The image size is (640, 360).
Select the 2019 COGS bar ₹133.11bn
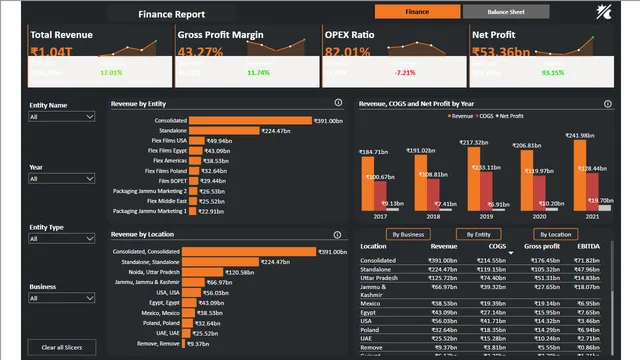click(486, 191)
